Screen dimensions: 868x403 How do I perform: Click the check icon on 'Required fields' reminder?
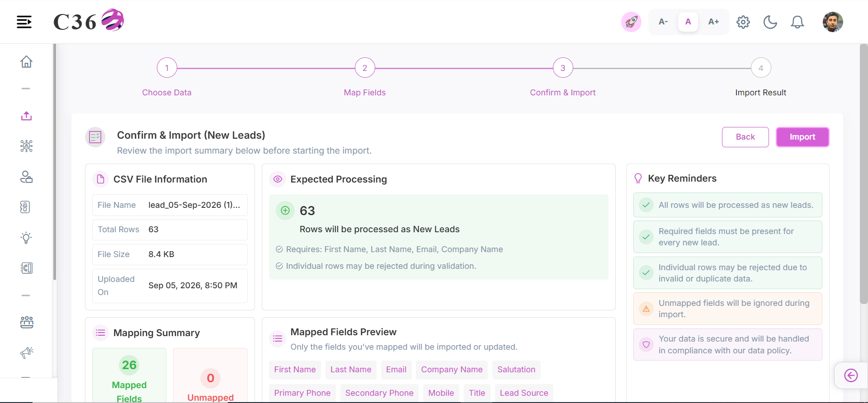point(646,237)
